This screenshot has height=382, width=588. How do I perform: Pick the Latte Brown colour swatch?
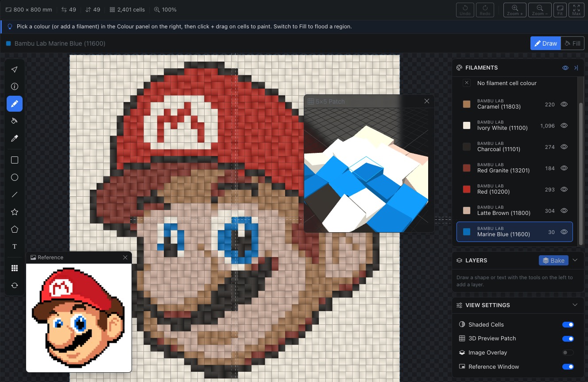(x=466, y=210)
